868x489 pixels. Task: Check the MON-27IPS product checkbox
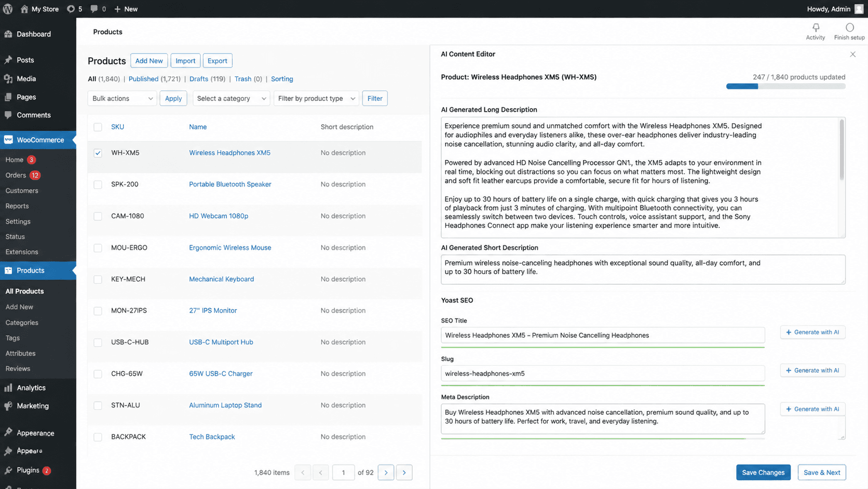pyautogui.click(x=98, y=311)
